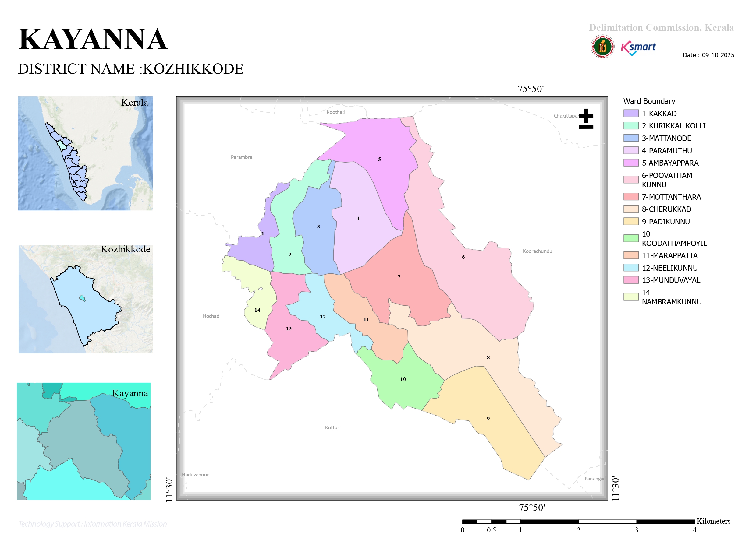Select the 4-PARAMUTHU legend swatch
The height and width of the screenshot is (534, 756).
[x=631, y=151]
